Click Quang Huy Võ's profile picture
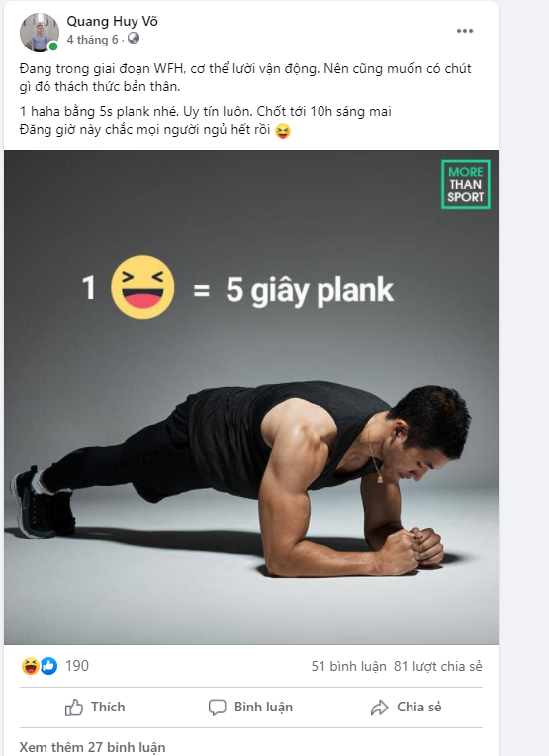 39,33
